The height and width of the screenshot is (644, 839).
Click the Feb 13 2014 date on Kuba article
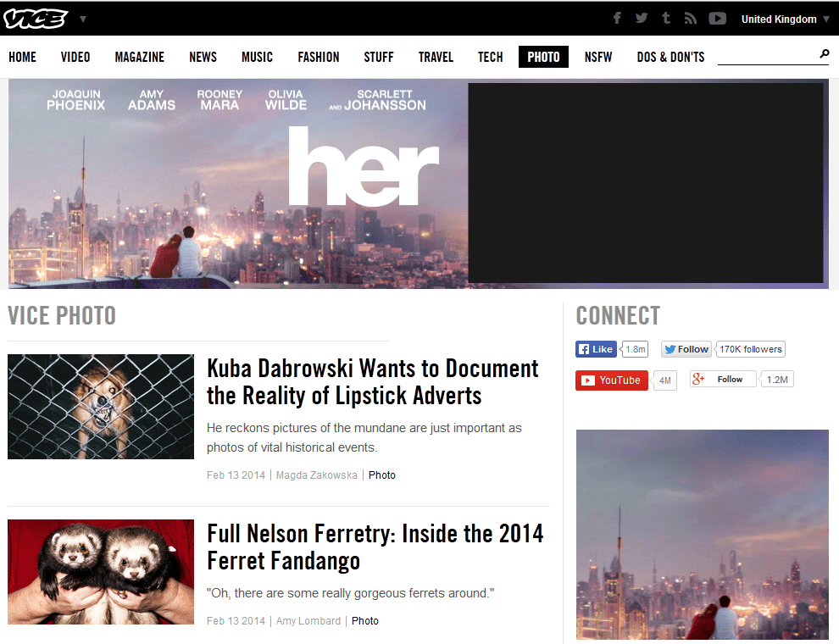(x=236, y=475)
